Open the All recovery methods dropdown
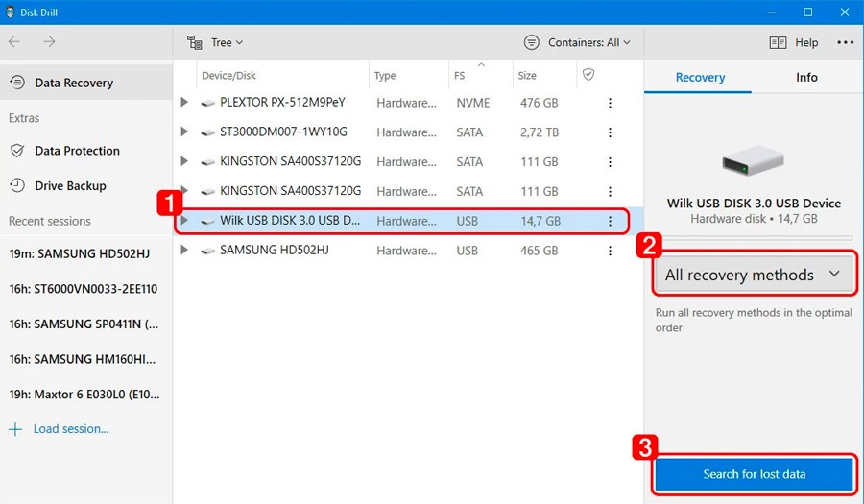Viewport: 864px width, 504px height. (x=753, y=275)
